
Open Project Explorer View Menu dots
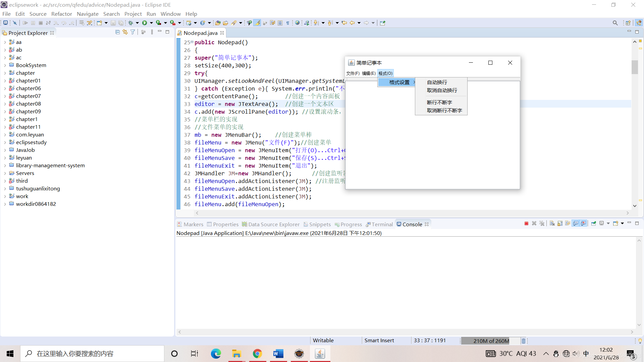tap(152, 32)
